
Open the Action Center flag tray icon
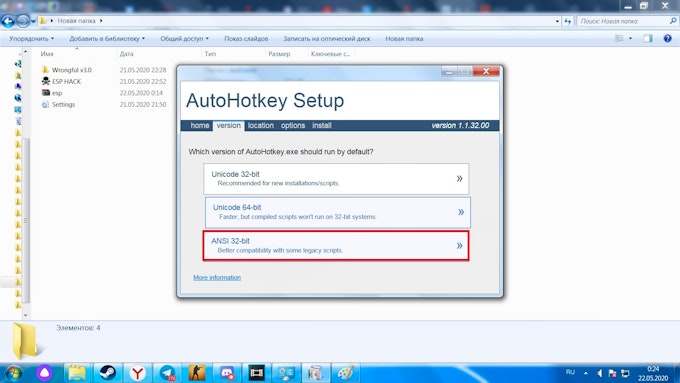(612, 373)
